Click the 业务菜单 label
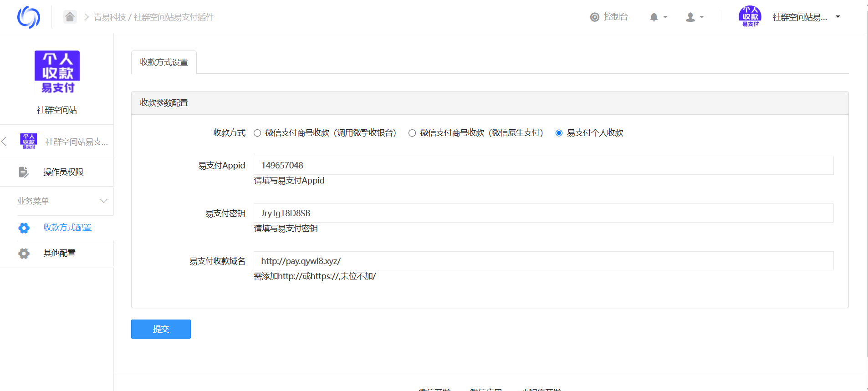 tap(33, 201)
